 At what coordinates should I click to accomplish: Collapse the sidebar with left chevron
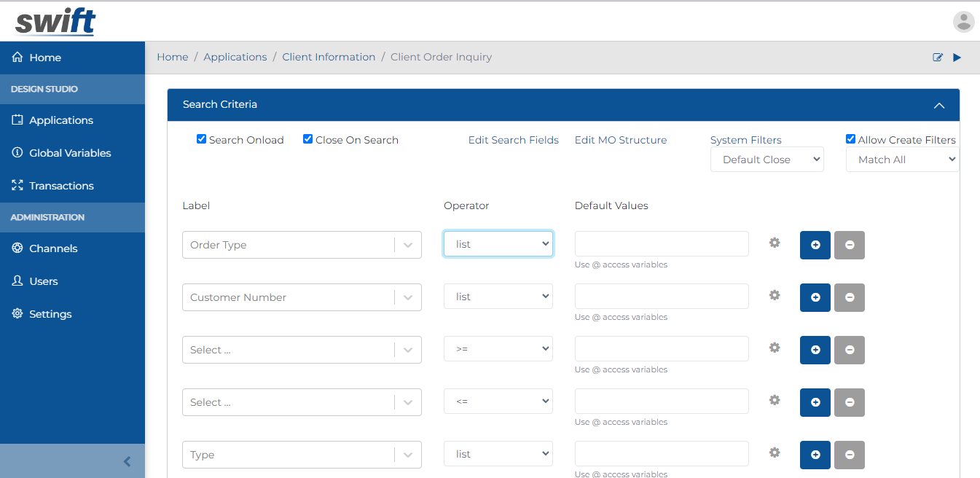pyautogui.click(x=127, y=461)
